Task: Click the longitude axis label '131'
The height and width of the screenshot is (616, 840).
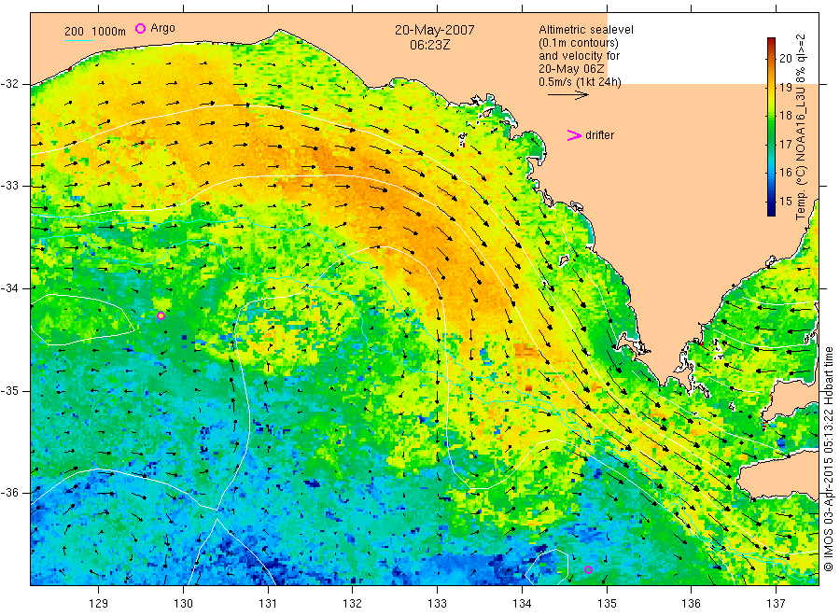Action: coord(268,604)
